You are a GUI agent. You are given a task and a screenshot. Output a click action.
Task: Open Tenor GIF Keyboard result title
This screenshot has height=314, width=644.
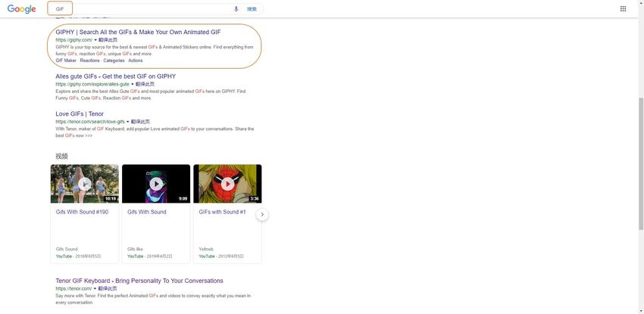pyautogui.click(x=139, y=281)
